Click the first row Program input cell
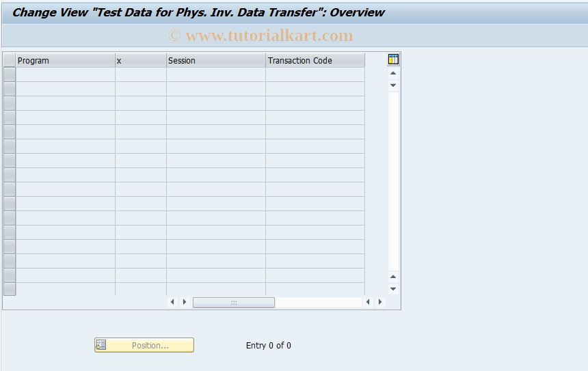588x371 pixels. (65, 75)
